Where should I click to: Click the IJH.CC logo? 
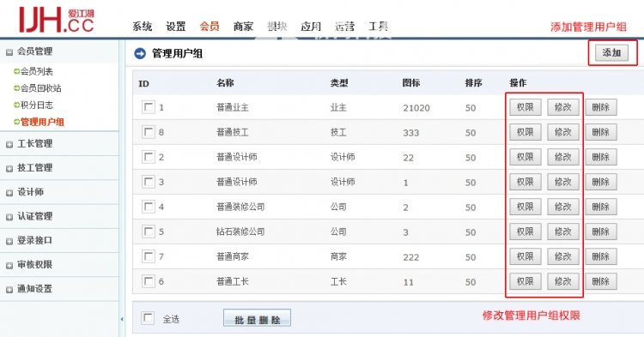57,19
